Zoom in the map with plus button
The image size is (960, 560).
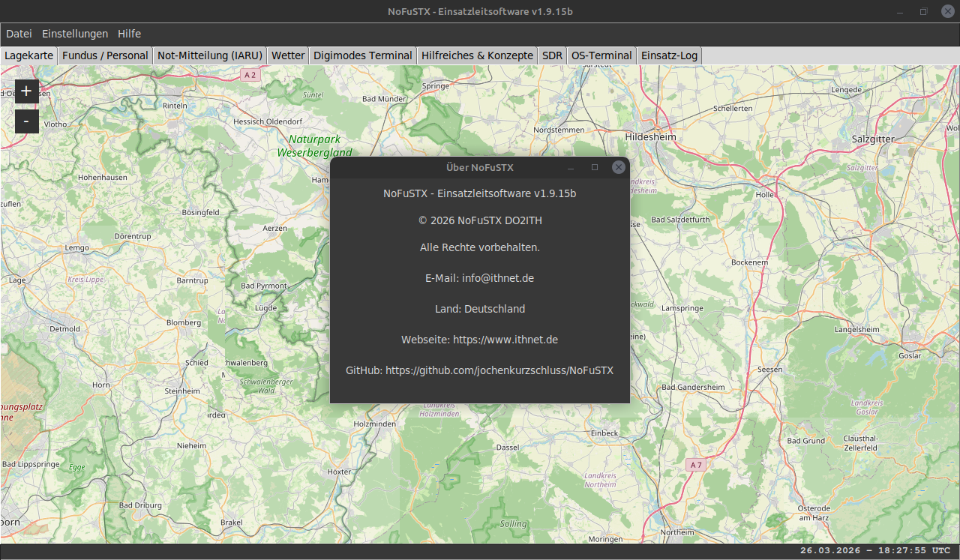[26, 91]
